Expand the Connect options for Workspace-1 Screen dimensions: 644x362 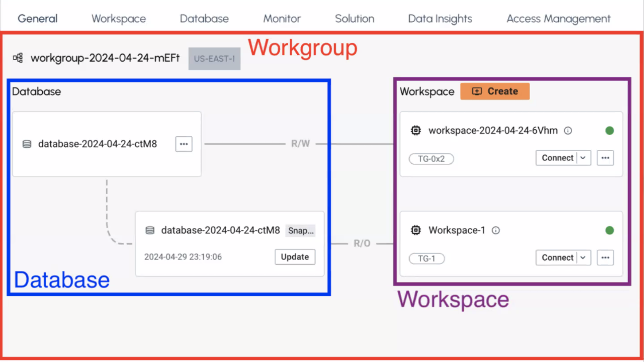coord(583,257)
